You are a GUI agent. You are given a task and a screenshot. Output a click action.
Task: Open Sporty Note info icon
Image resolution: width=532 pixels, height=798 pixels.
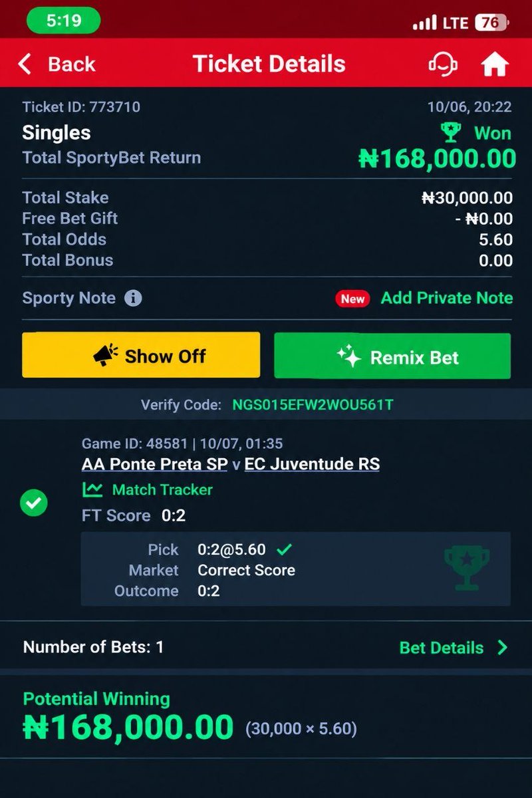pos(133,298)
